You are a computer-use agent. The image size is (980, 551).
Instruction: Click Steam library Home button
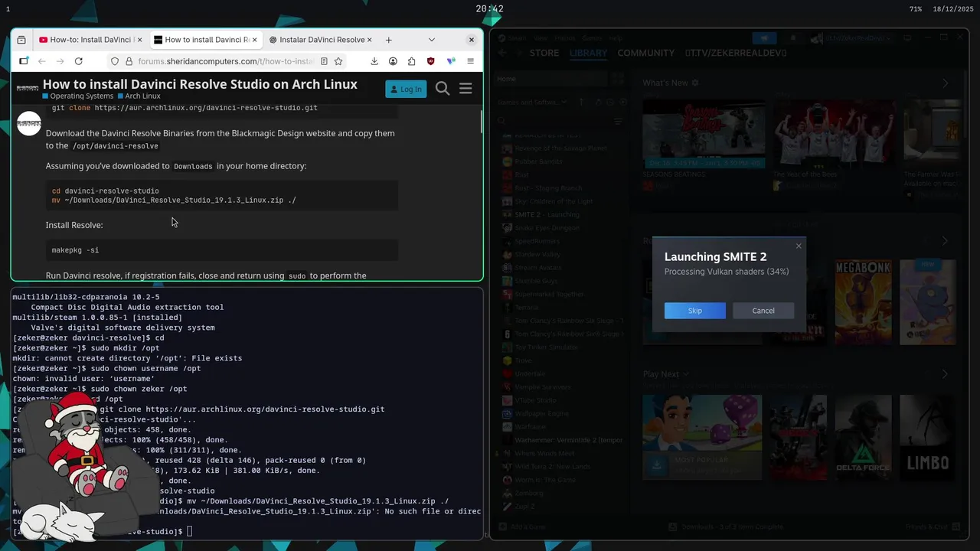tap(551, 79)
